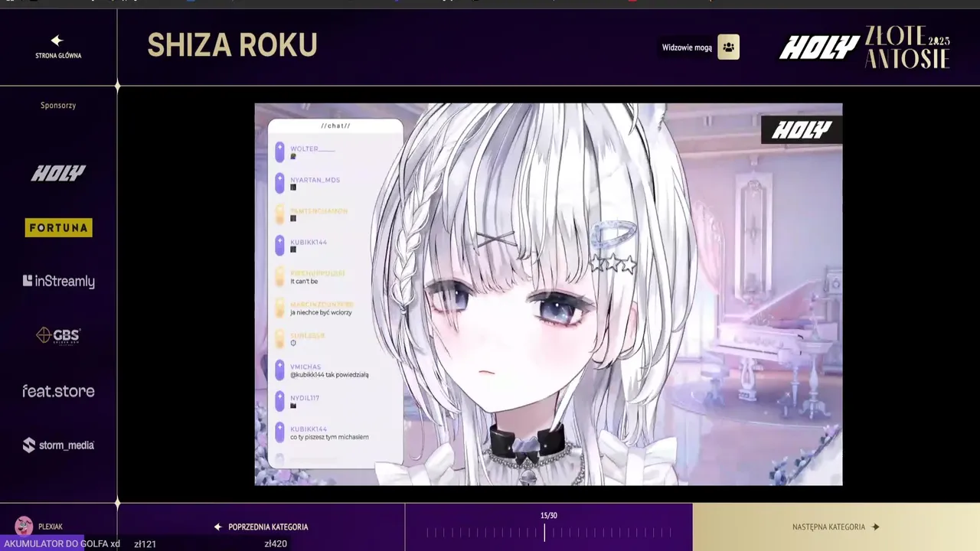This screenshot has width=980, height=551.
Task: Click "@kubikk144 tak powiedziałą" message
Action: [x=329, y=375]
